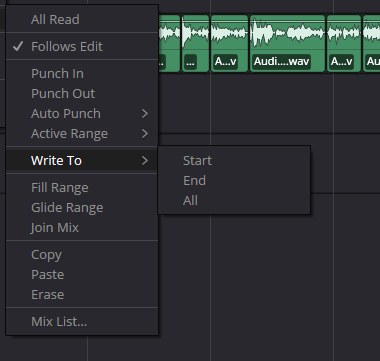This screenshot has width=380, height=361.
Task: Open the Mix List... dialog
Action: 82,322
